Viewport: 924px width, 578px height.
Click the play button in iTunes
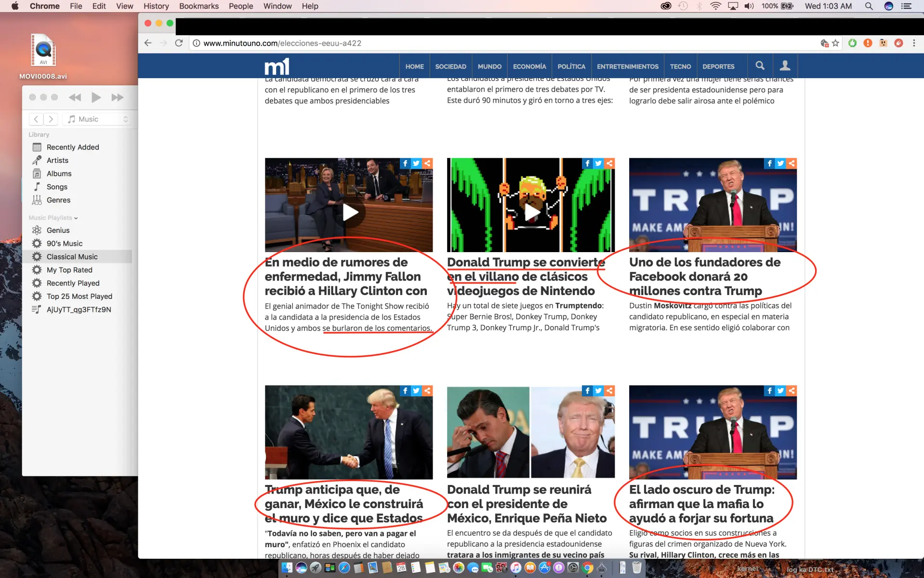tap(96, 97)
